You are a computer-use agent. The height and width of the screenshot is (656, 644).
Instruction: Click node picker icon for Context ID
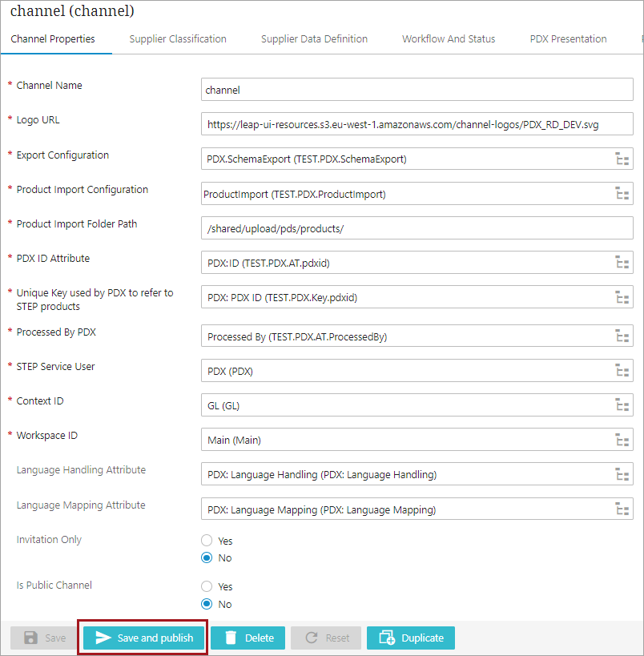coord(621,405)
